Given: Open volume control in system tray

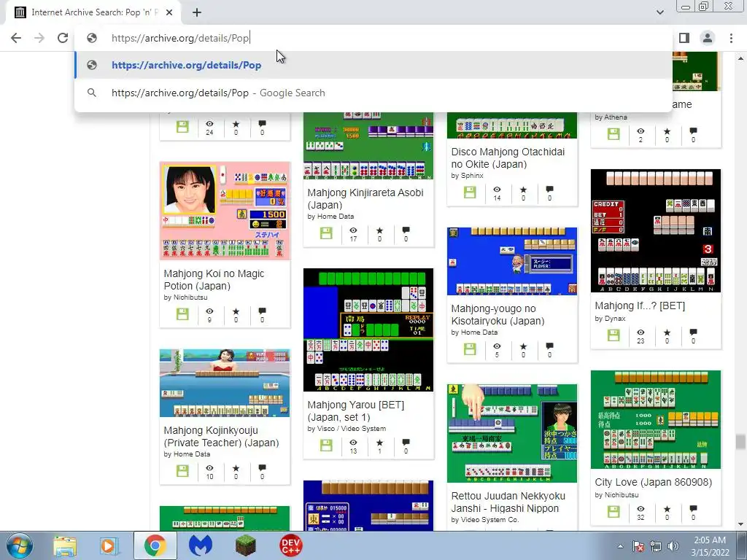Looking at the screenshot, I should coord(673,546).
